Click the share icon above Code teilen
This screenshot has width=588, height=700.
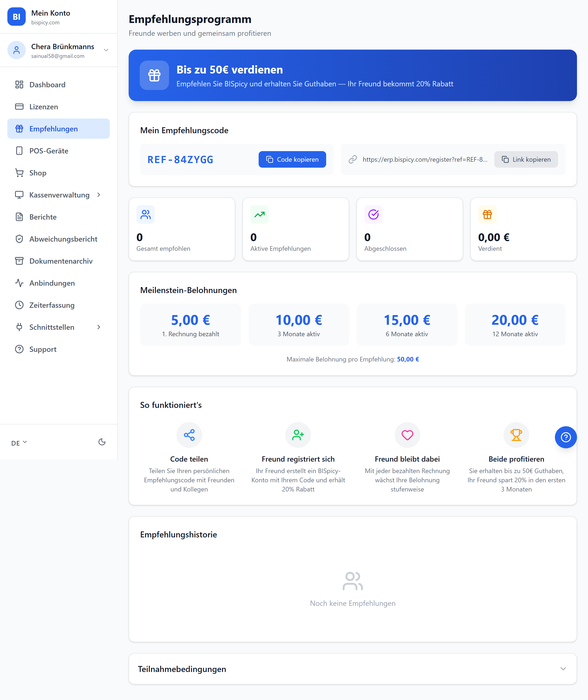(x=189, y=435)
